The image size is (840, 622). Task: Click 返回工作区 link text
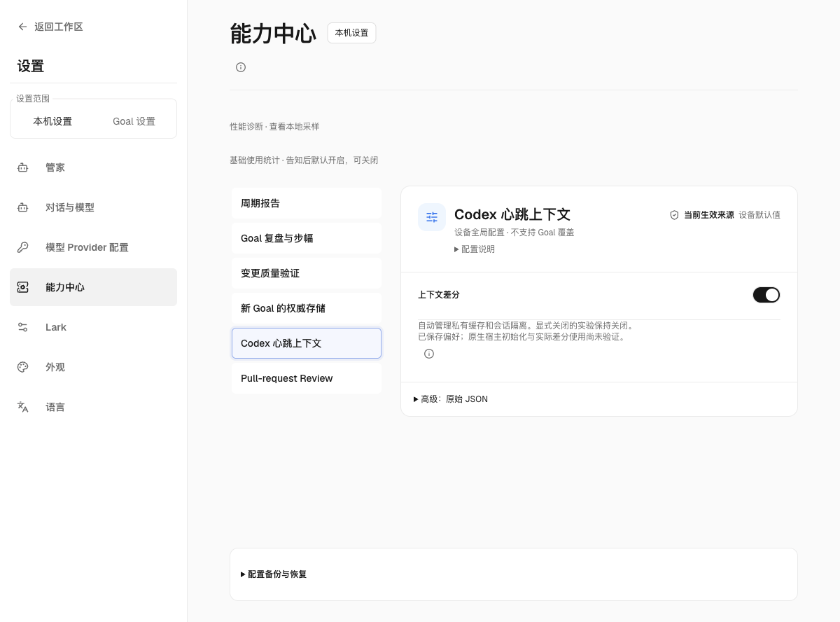pos(59,27)
